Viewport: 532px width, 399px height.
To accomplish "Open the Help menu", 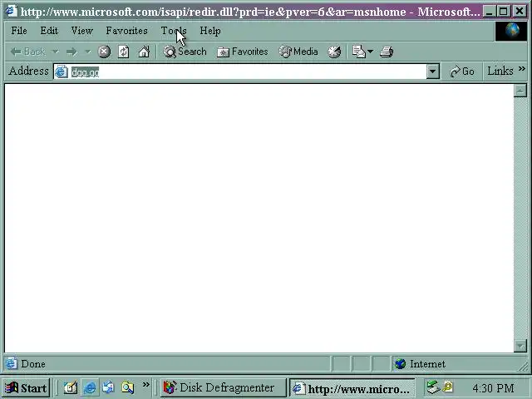I will 210,31.
